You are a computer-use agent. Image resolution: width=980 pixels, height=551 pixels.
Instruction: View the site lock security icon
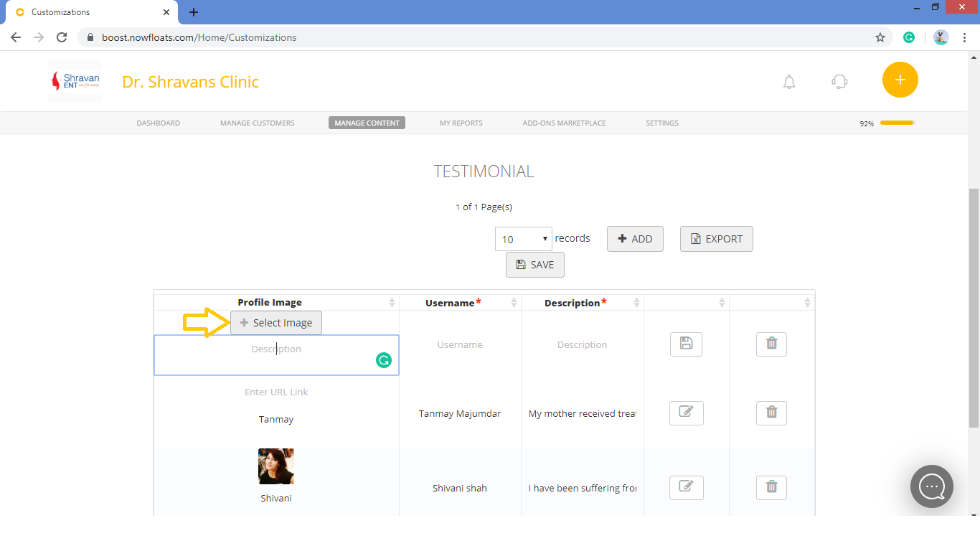tap(90, 37)
